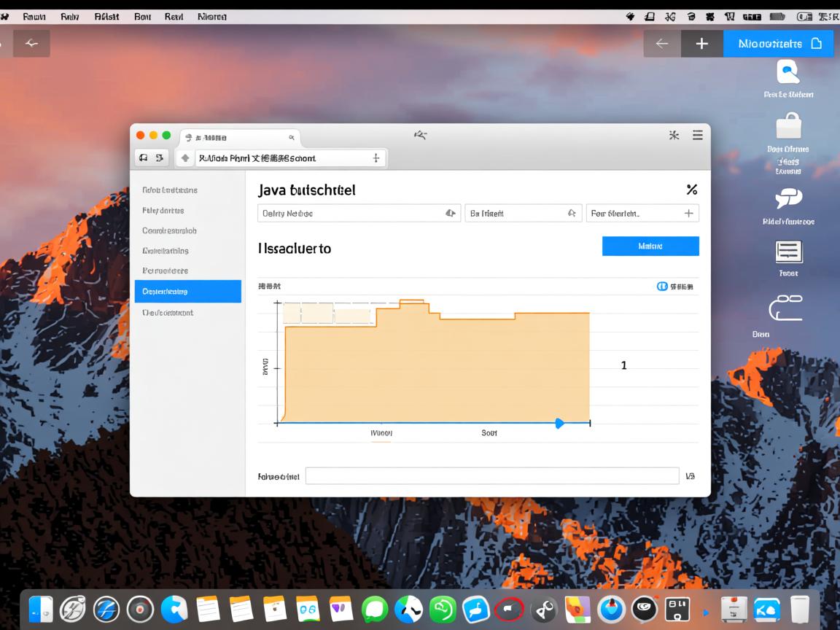Open the shopping bag icon on desktop
This screenshot has width=840, height=630.
(x=788, y=125)
